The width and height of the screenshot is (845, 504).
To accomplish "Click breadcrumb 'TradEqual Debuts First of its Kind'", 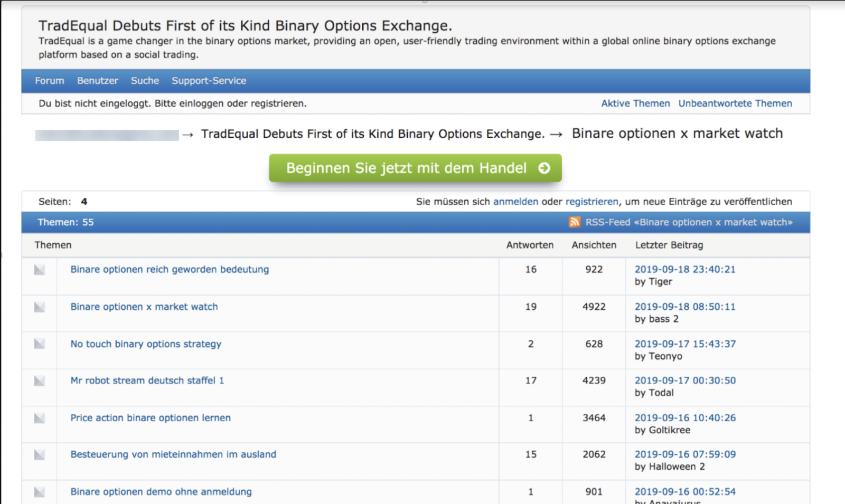I will (372, 134).
